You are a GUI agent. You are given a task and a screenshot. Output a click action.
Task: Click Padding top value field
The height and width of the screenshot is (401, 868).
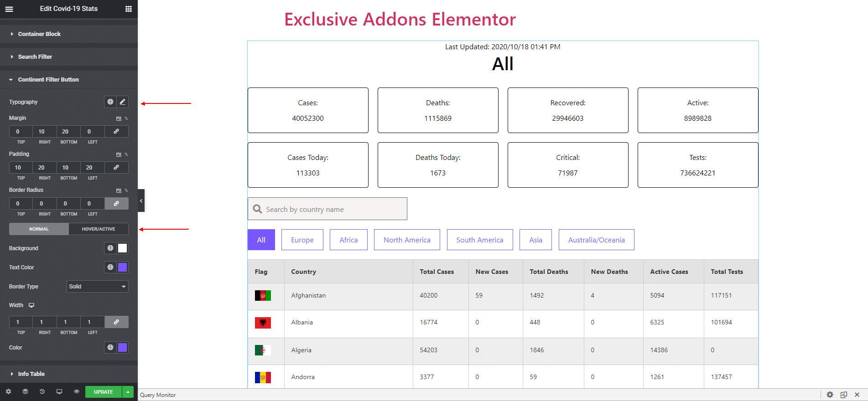[21, 168]
